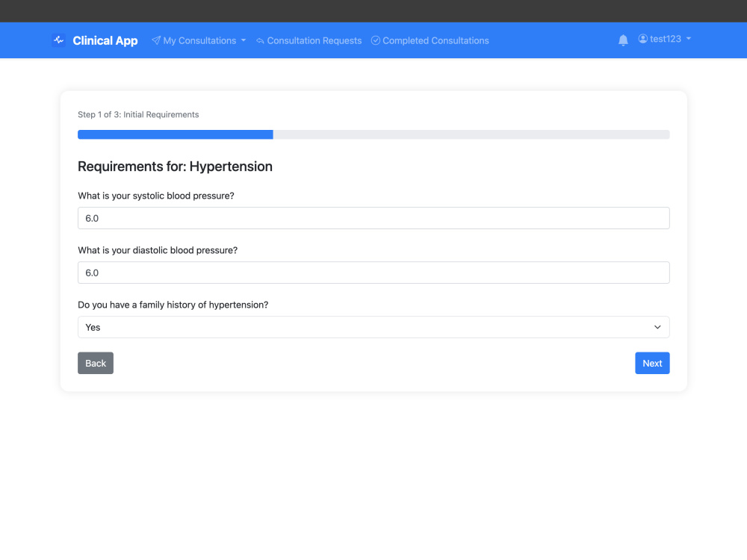This screenshot has height=560, width=747.
Task: Click the Step 1 progress bar
Action: pos(373,134)
